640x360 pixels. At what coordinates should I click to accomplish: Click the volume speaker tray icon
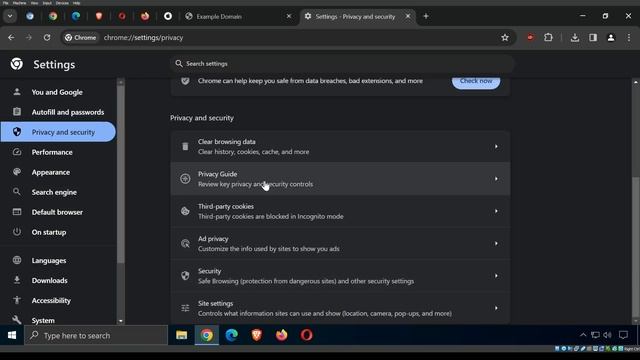click(x=607, y=335)
